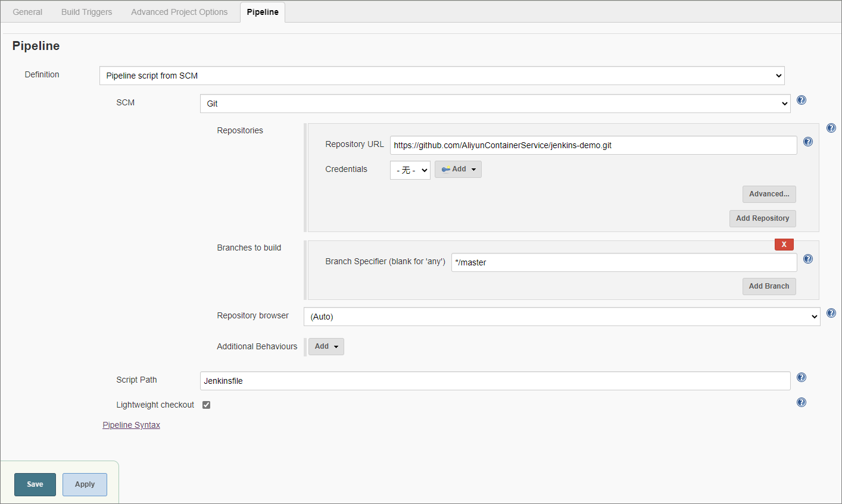842x504 pixels.
Task: Click the Add Repository button
Action: (763, 218)
